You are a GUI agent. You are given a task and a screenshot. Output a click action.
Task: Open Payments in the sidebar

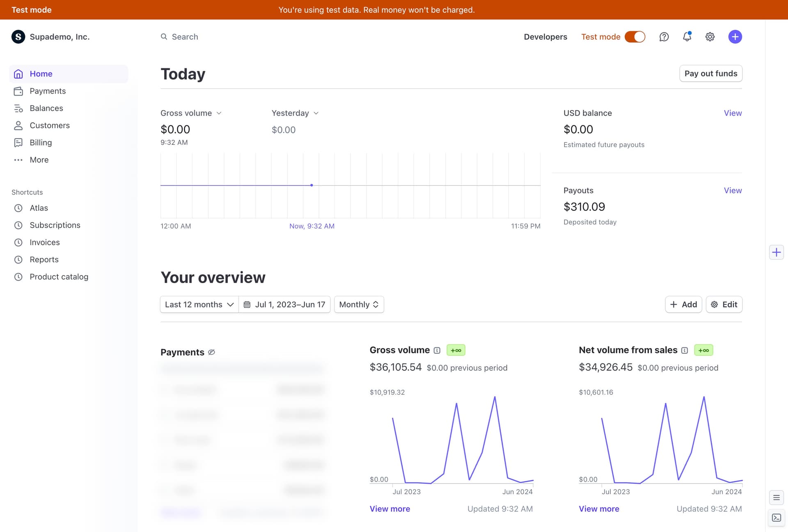coord(48,91)
